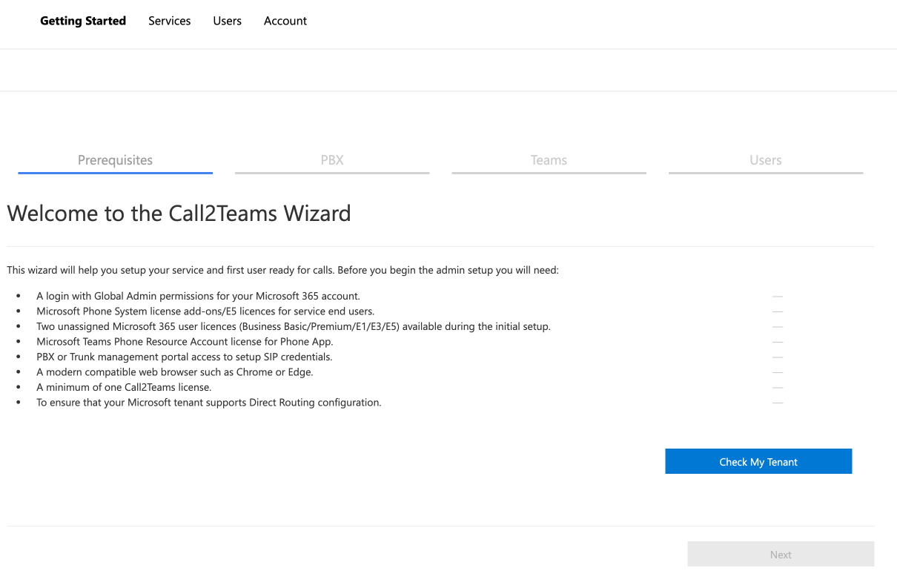Go to the Services menu
The image size is (897, 588).
point(169,21)
